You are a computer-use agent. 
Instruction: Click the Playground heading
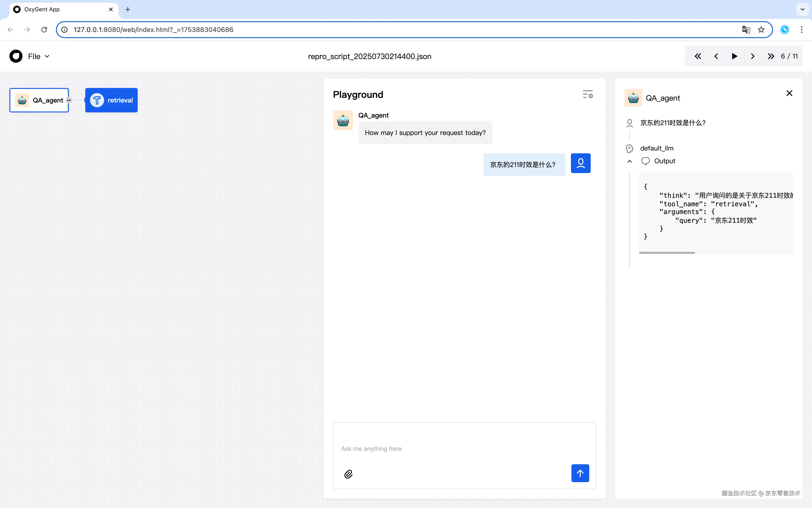[358, 94]
